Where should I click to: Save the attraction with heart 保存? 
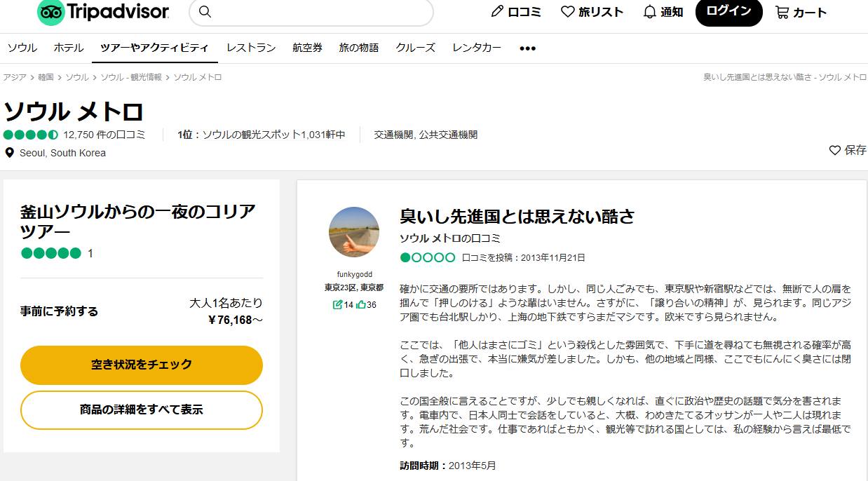coord(848,150)
